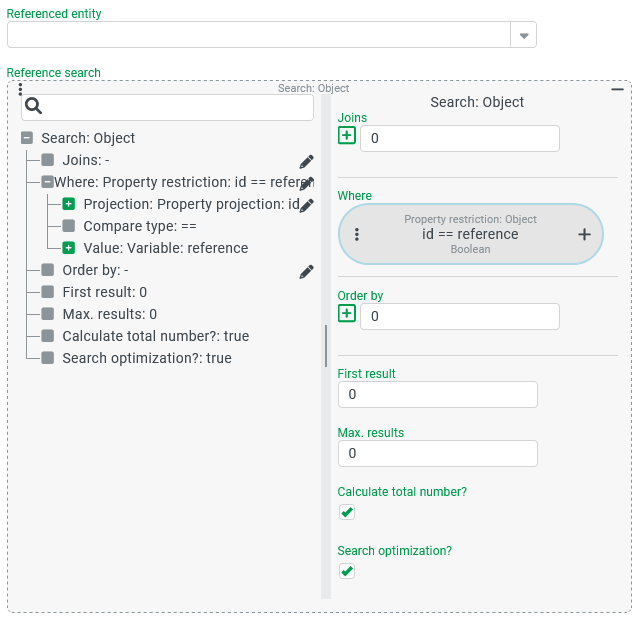Screen dimensions: 639x617
Task: Click the edit pencil next to Joins
Action: [x=306, y=161]
